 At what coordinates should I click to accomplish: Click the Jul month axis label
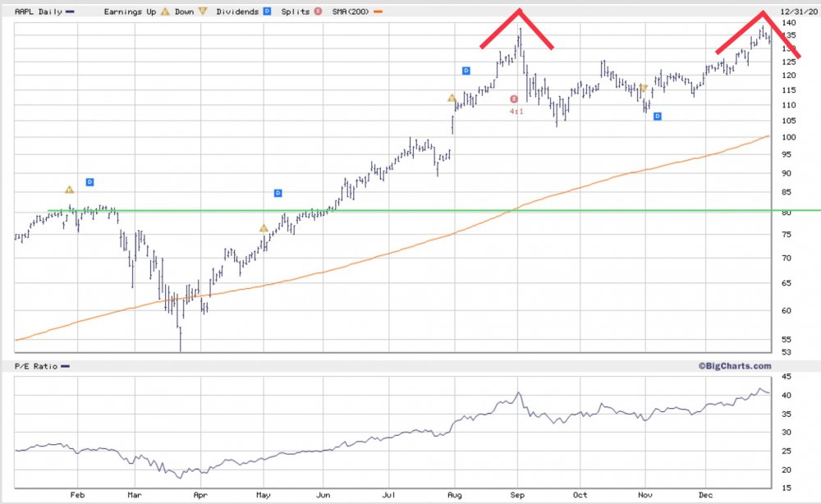pyautogui.click(x=388, y=495)
